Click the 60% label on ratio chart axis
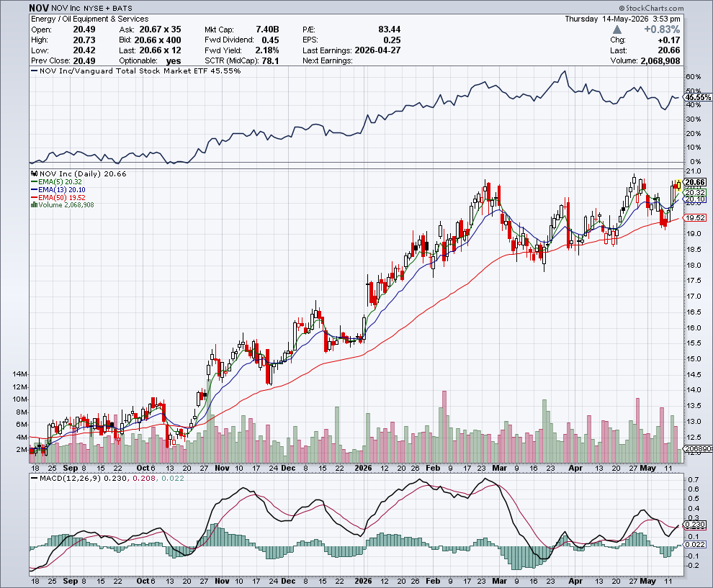This screenshot has width=713, height=588. click(x=693, y=77)
